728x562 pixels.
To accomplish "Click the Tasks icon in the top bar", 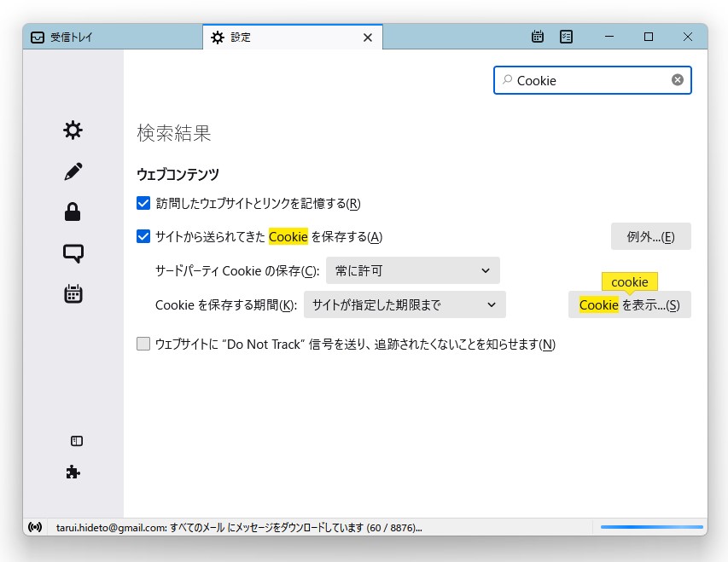I will 566,37.
